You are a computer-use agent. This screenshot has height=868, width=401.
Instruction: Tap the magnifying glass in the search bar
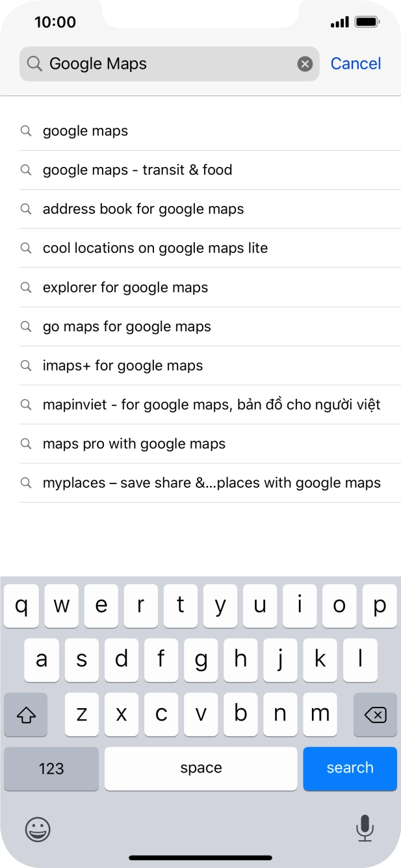pyautogui.click(x=33, y=63)
